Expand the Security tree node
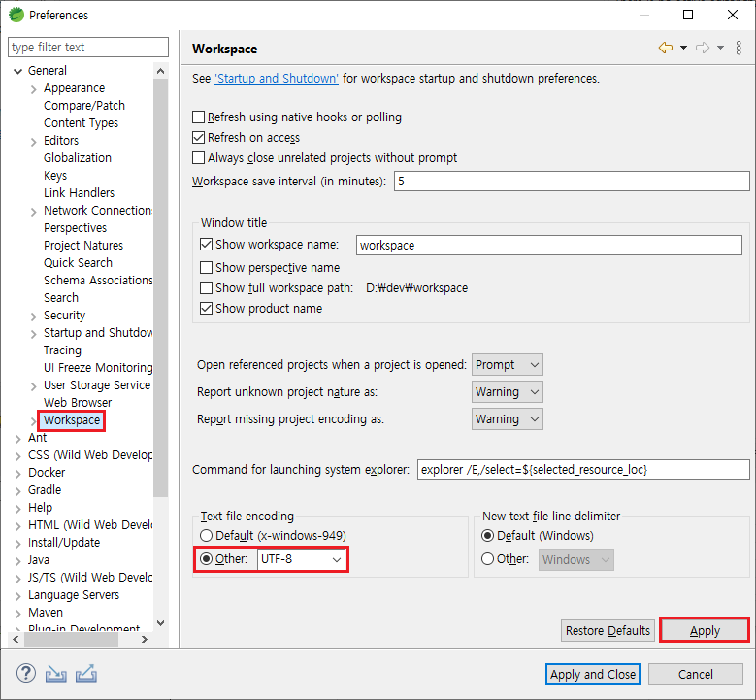The width and height of the screenshot is (756, 700). [x=33, y=317]
